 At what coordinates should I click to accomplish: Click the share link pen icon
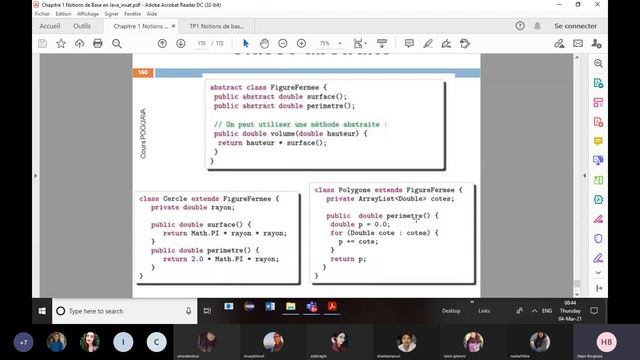click(559, 43)
